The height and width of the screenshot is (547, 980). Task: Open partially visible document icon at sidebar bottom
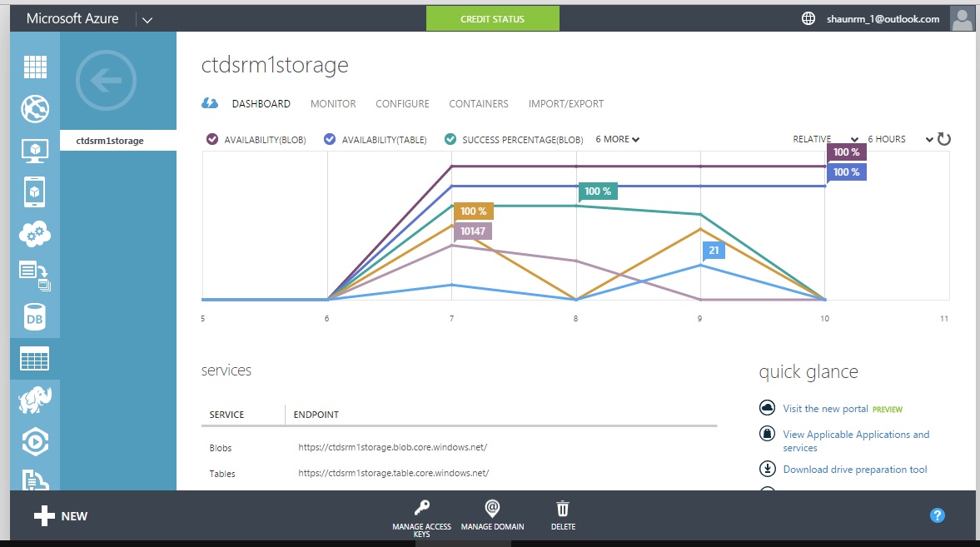(x=35, y=480)
